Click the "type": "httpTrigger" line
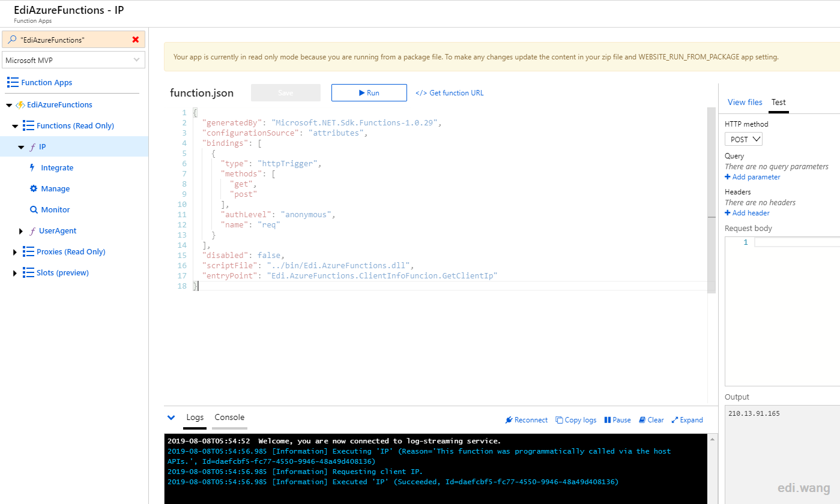 pyautogui.click(x=271, y=164)
